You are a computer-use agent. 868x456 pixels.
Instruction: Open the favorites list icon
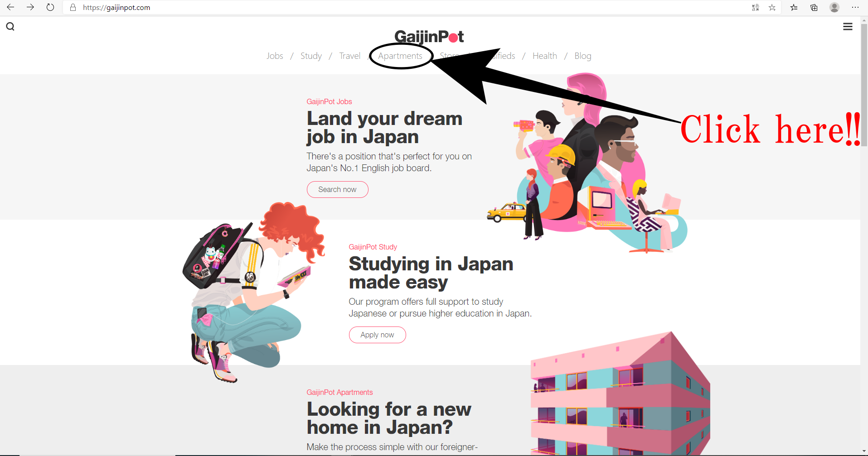click(794, 7)
